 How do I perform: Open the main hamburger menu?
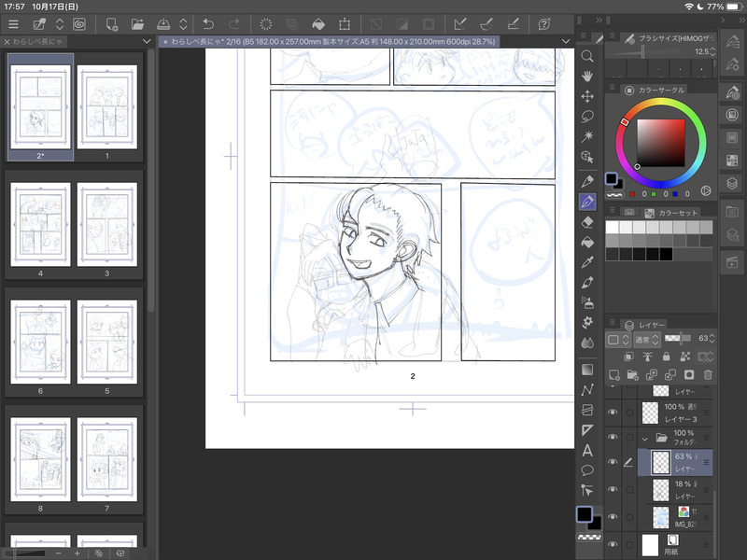13,24
